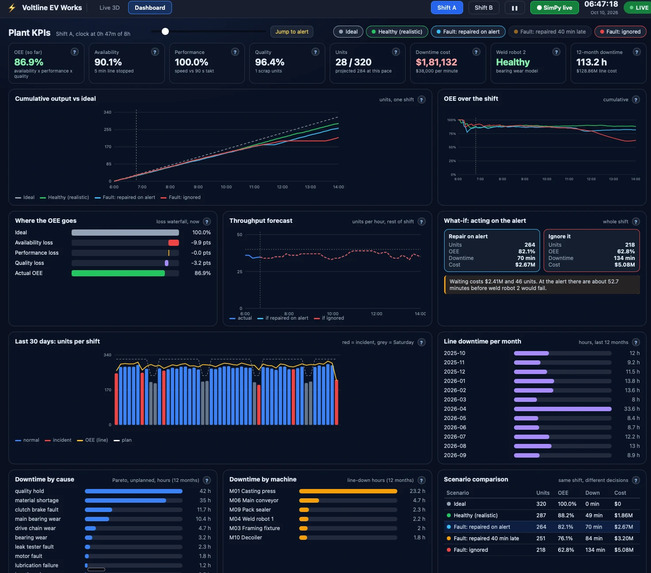Click the Jump to alert button
The width and height of the screenshot is (651, 573).
[x=292, y=32]
